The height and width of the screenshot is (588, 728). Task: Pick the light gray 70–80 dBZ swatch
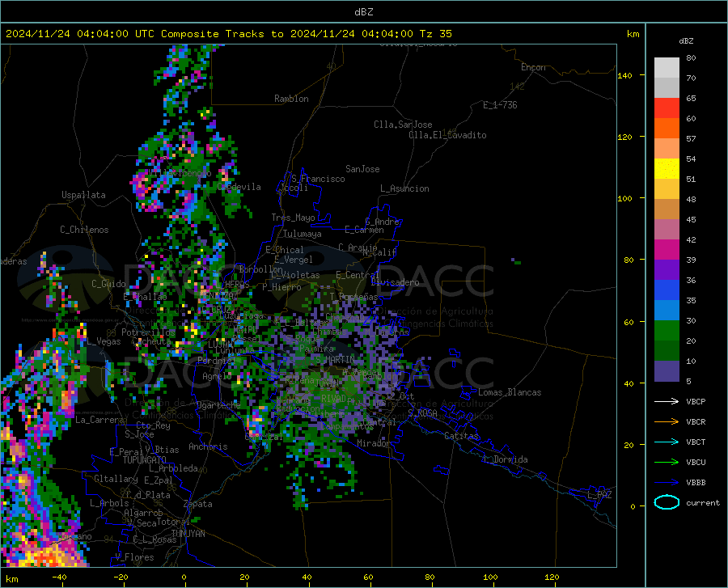click(667, 68)
